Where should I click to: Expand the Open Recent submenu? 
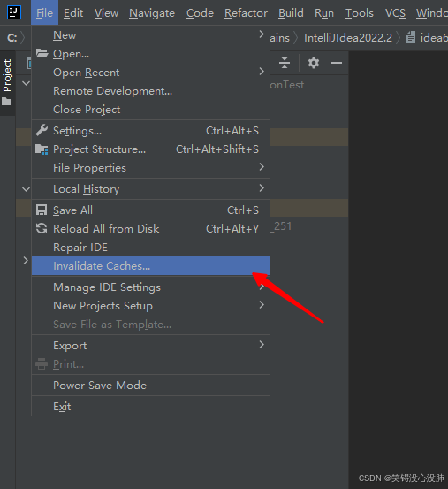(150, 72)
